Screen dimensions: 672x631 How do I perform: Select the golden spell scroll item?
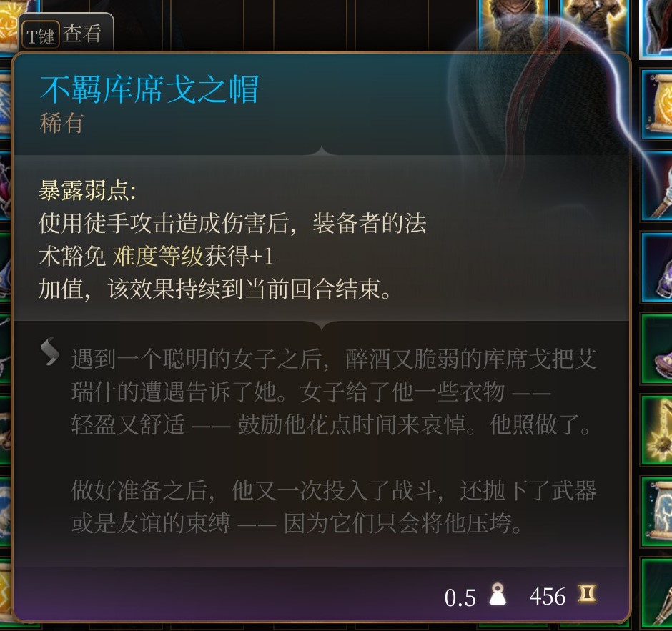tap(657, 105)
